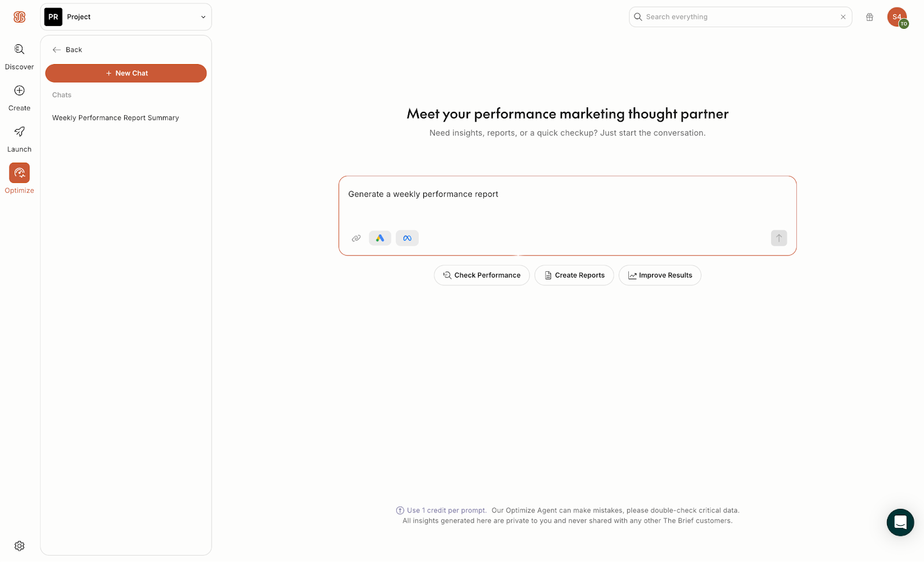Start a New Chat
The width and height of the screenshot is (924, 562).
click(126, 73)
